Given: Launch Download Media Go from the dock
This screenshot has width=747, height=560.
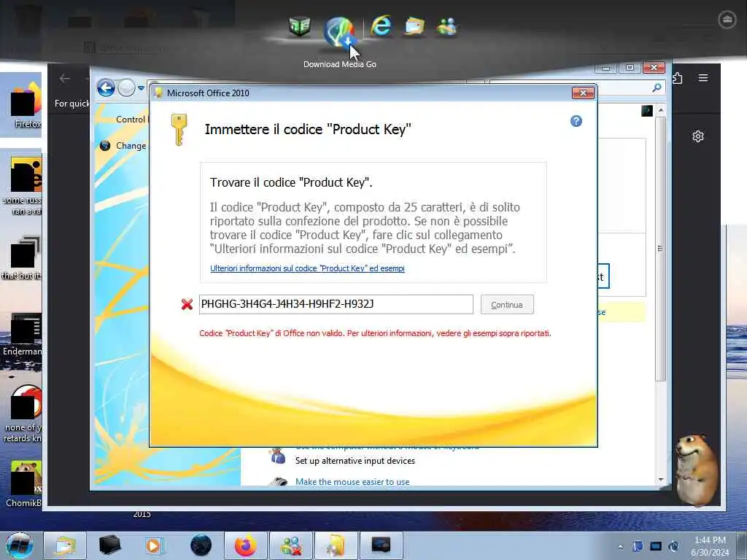Looking at the screenshot, I should (x=339, y=32).
